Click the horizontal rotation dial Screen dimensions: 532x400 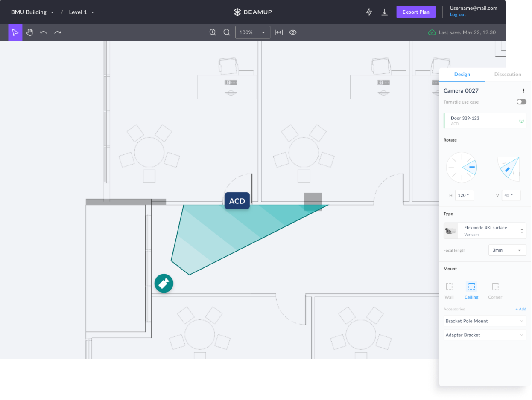[x=461, y=168]
